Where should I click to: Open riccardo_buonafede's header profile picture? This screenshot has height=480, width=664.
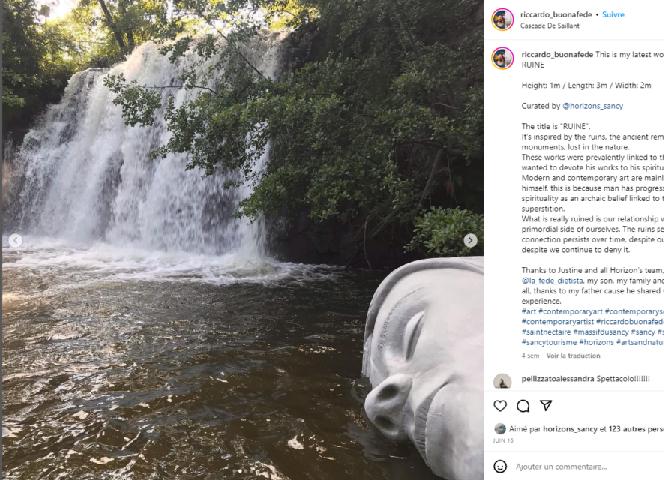(x=503, y=19)
